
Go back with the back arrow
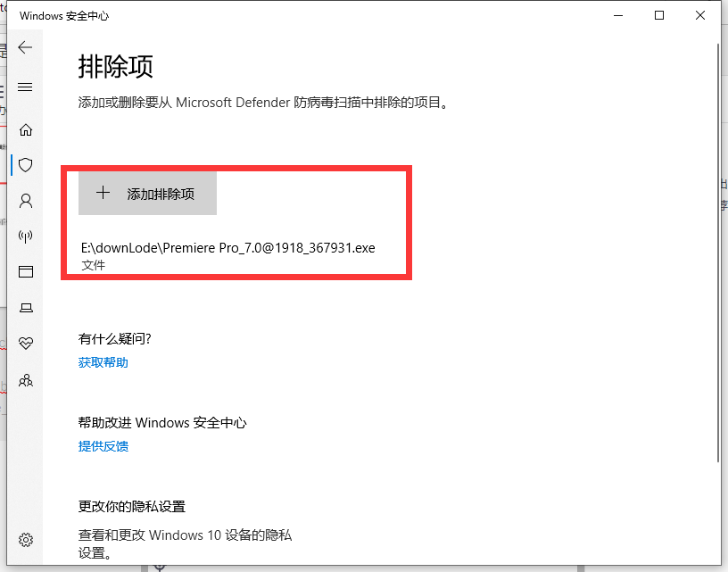click(x=25, y=47)
